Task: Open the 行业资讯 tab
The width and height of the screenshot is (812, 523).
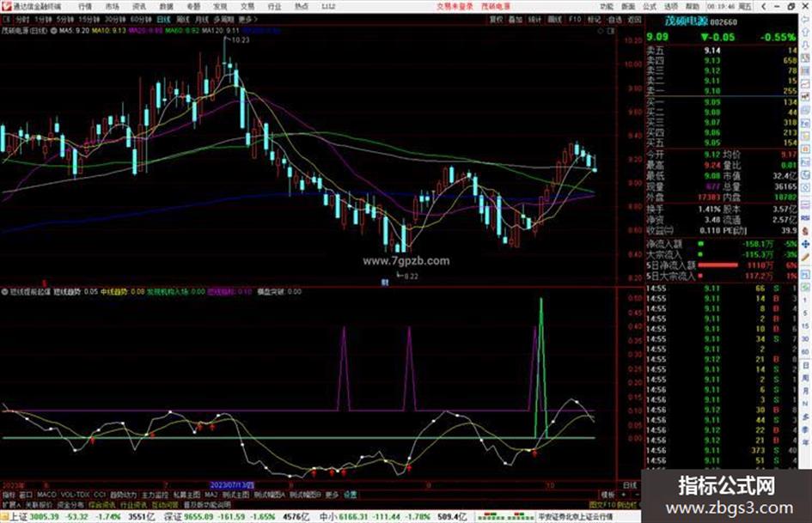Action: click(133, 504)
